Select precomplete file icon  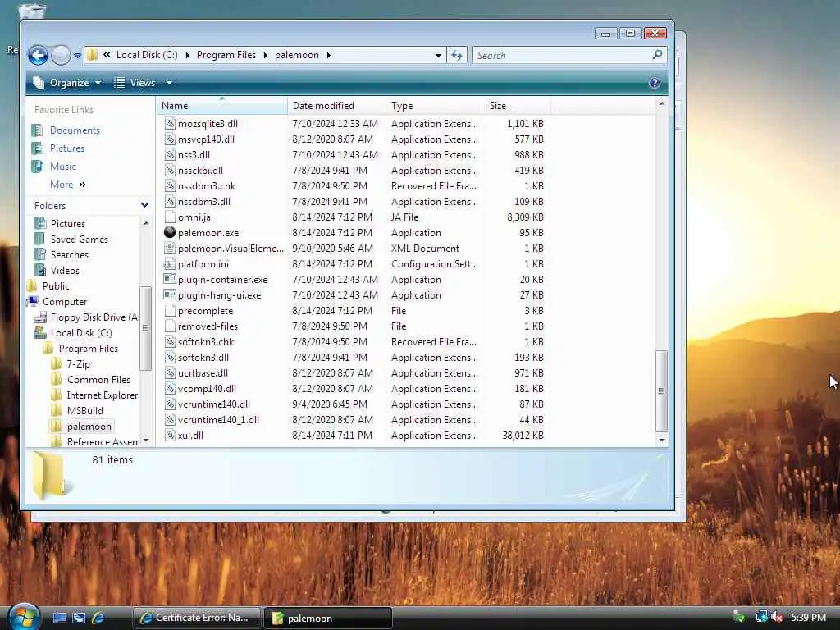point(170,310)
